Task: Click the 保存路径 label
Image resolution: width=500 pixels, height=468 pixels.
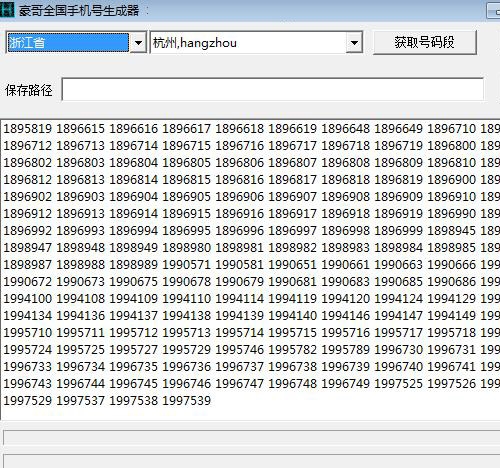Action: pyautogui.click(x=29, y=90)
